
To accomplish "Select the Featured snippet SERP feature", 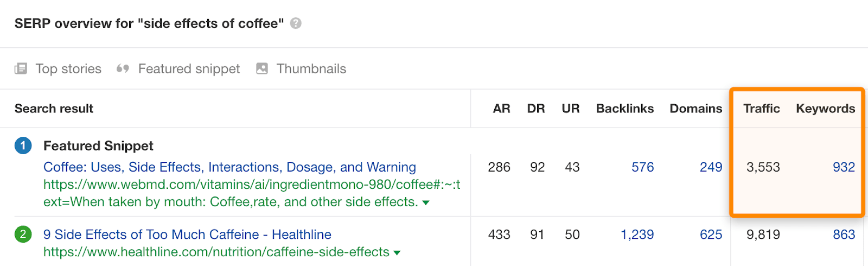I will click(189, 69).
